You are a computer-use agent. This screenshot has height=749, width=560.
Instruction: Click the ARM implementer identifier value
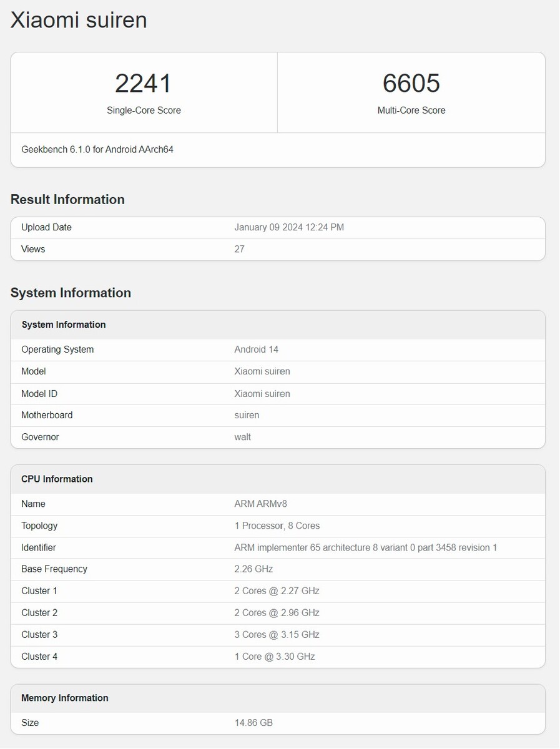tap(365, 548)
